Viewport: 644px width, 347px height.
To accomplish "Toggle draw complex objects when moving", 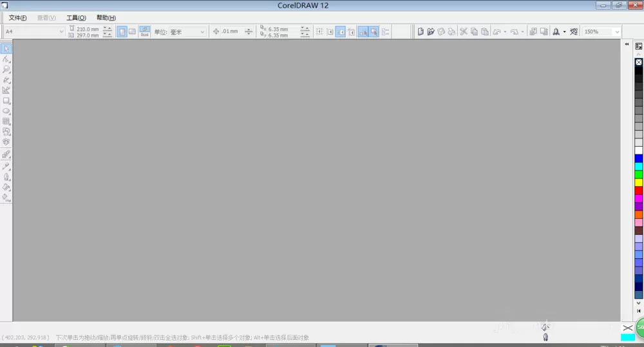I will coord(363,32).
